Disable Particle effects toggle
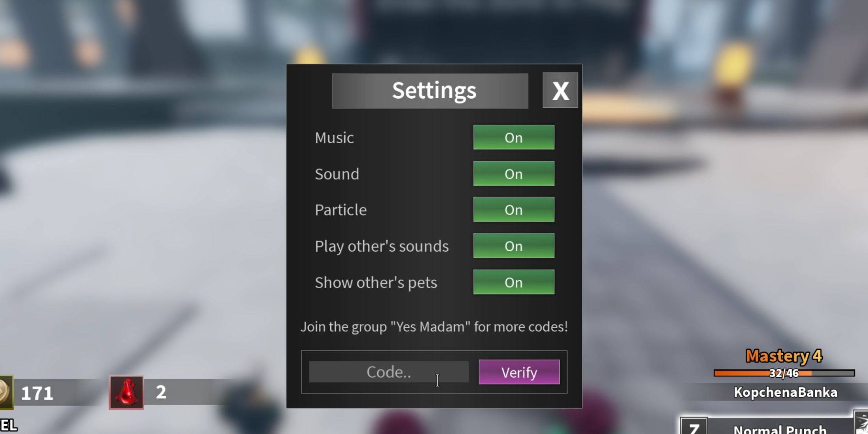868x434 pixels. point(514,210)
